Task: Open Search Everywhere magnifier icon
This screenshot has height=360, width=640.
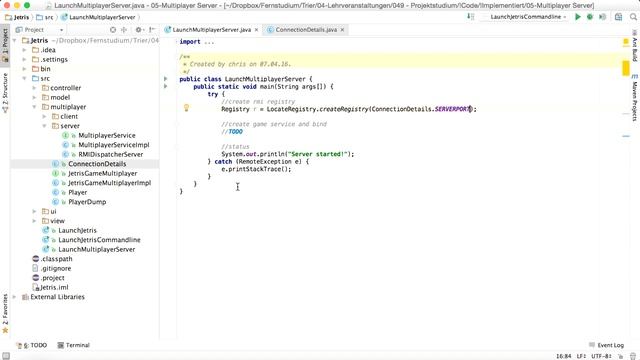Action: pyautogui.click(x=633, y=17)
